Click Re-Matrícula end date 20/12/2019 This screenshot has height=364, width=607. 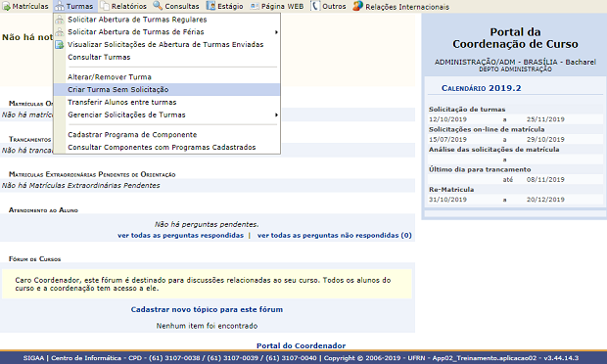click(x=545, y=200)
